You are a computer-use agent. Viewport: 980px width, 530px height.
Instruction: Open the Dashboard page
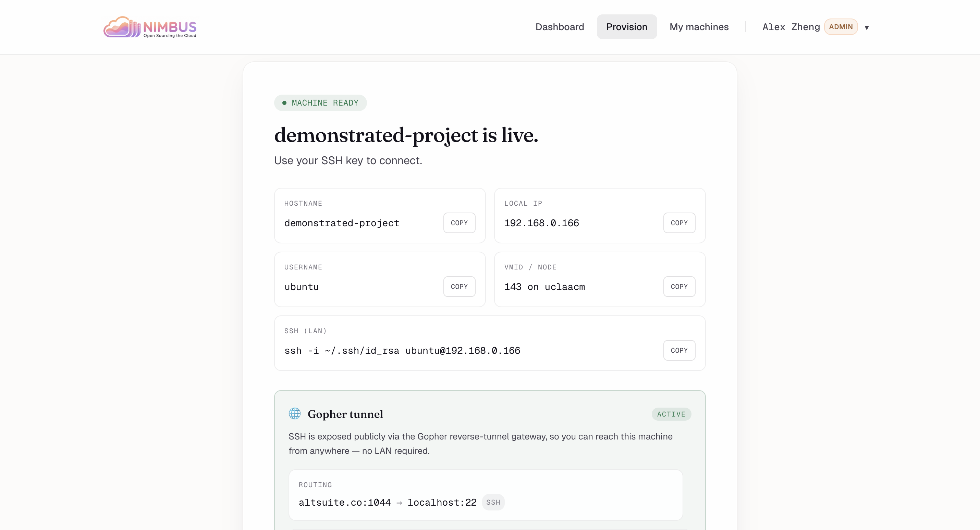559,27
